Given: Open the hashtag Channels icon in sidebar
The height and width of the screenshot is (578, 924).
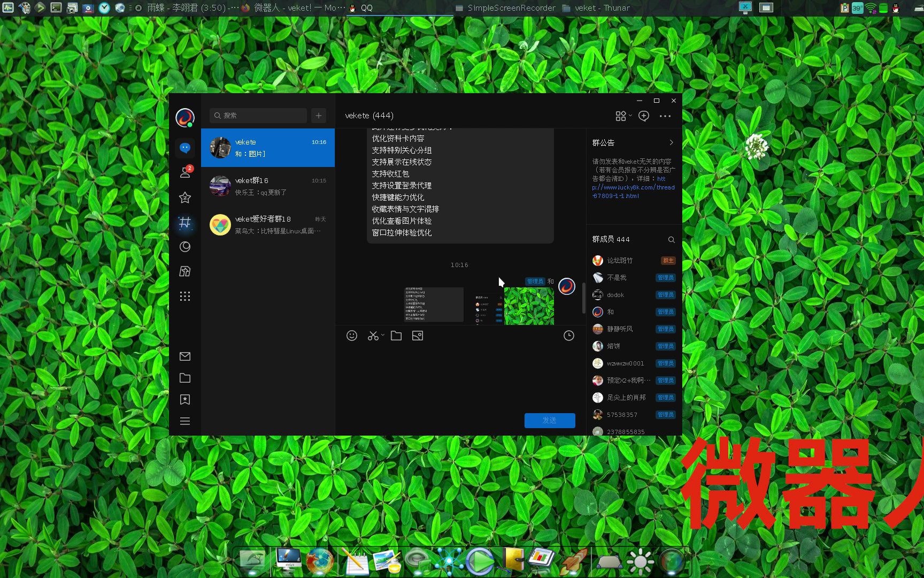Looking at the screenshot, I should (x=185, y=222).
